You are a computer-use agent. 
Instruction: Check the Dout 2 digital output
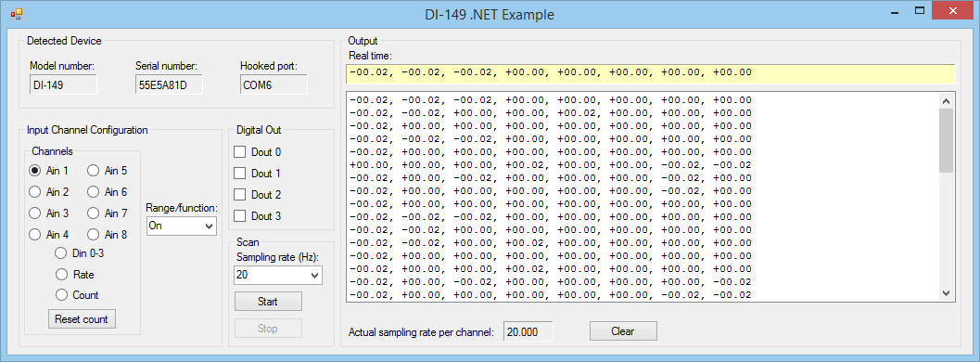click(257, 194)
